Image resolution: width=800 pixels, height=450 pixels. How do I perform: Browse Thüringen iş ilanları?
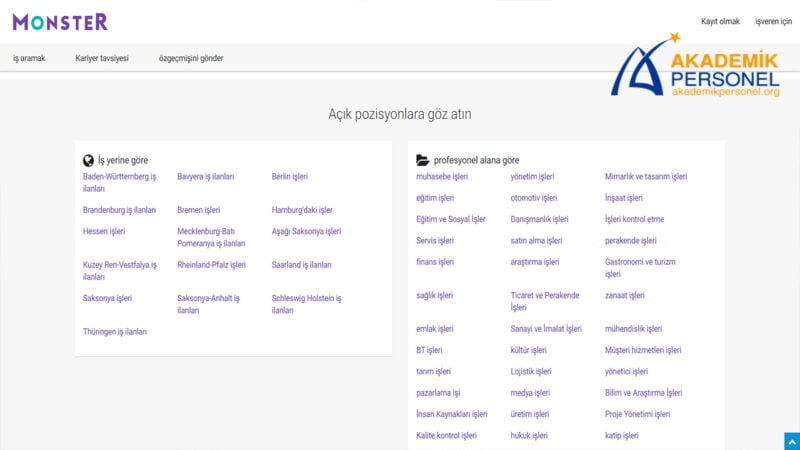pos(115,331)
